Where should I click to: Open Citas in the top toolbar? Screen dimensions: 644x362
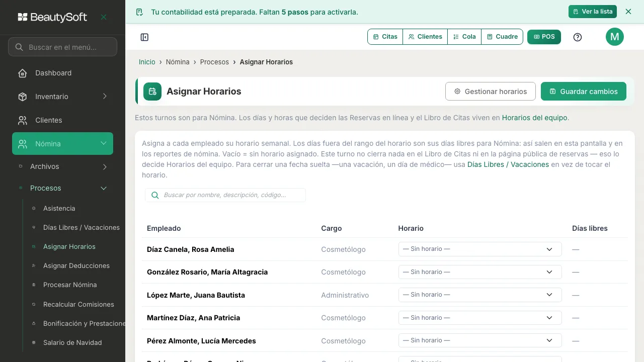[385, 37]
